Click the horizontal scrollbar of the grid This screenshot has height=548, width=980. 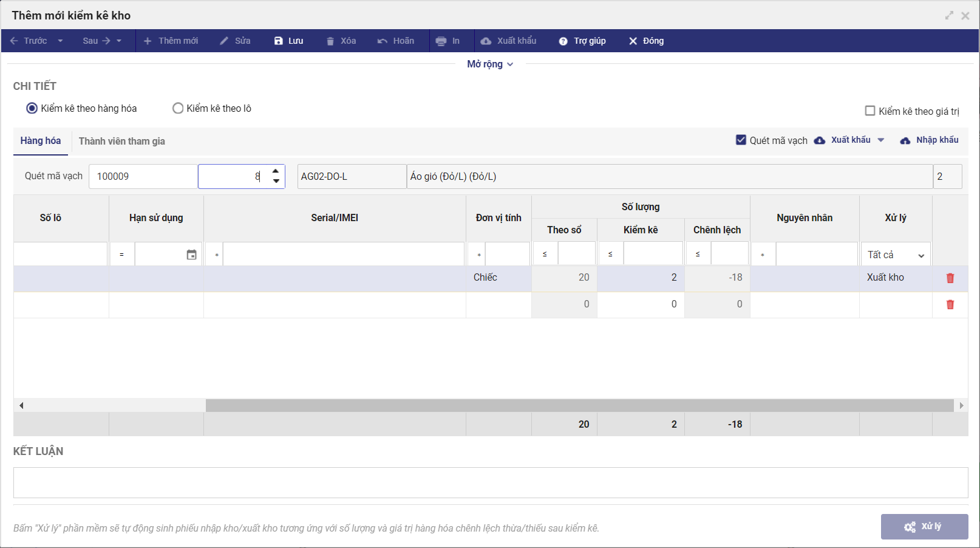(579, 405)
